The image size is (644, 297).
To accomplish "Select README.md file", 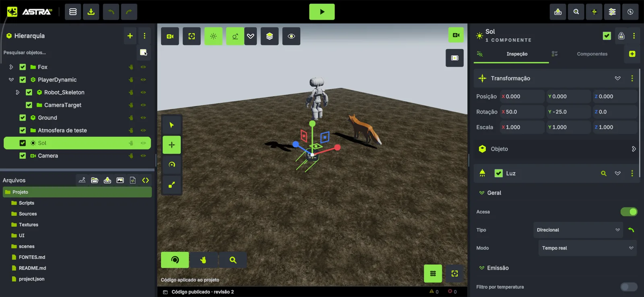I will pos(32,268).
